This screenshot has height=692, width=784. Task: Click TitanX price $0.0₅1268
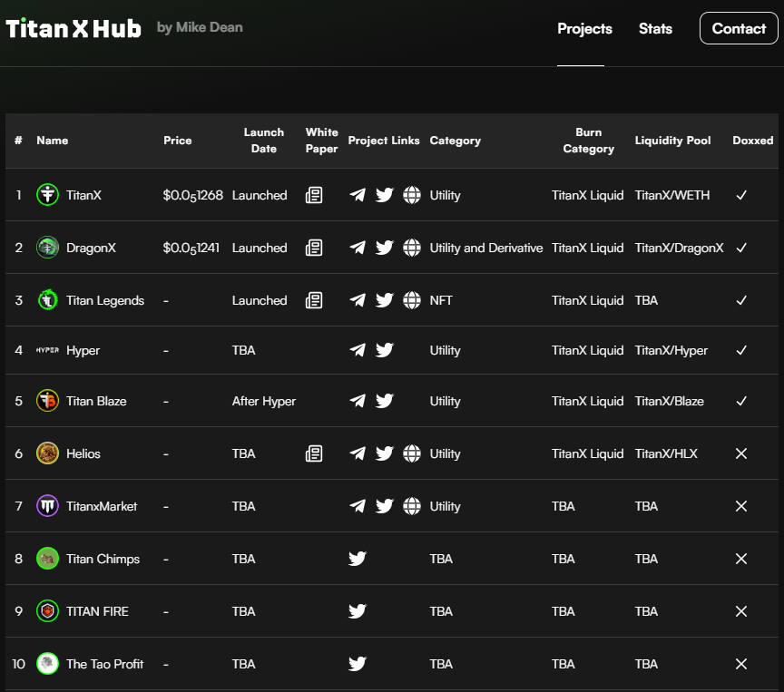point(193,195)
